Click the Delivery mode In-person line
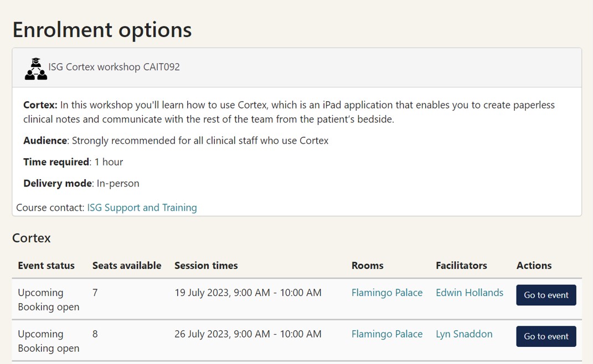Viewport: 593px width, 364px height. click(x=81, y=183)
